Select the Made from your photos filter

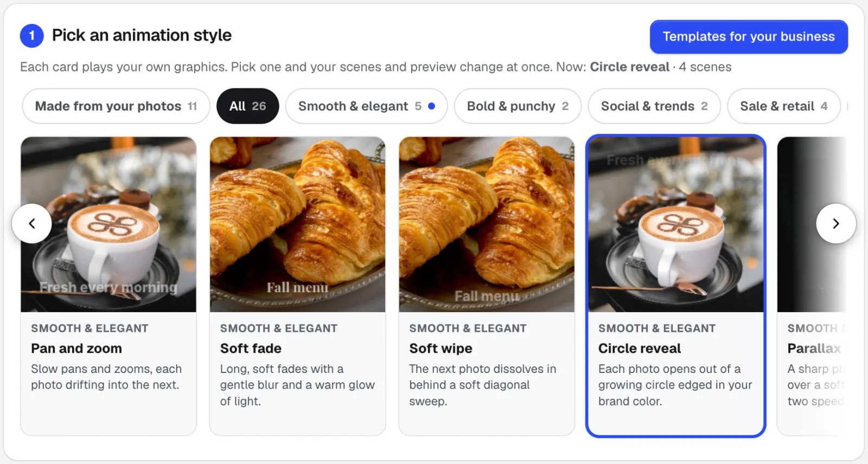[x=116, y=106]
